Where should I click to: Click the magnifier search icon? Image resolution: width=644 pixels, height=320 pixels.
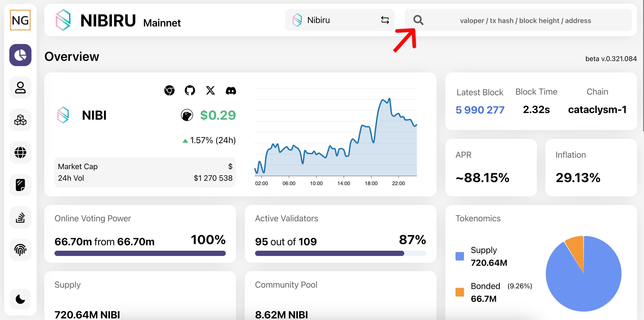418,20
